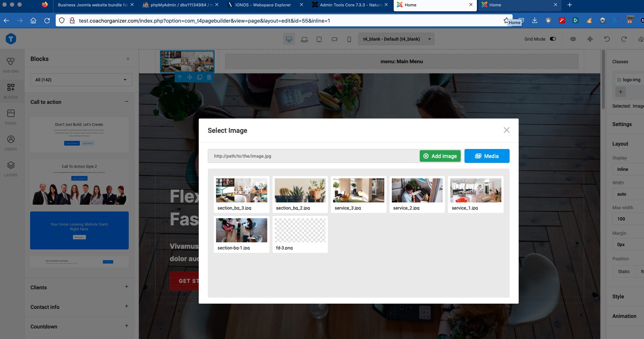Click the move handle on selected image toolbar
The height and width of the screenshot is (339, 644).
point(190,77)
